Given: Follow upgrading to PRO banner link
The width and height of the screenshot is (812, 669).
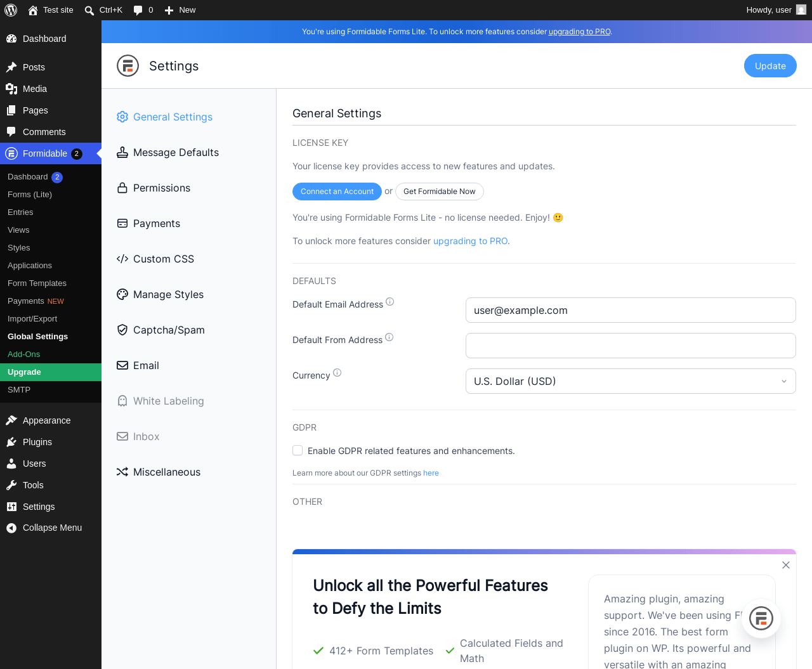Looking at the screenshot, I should (579, 32).
